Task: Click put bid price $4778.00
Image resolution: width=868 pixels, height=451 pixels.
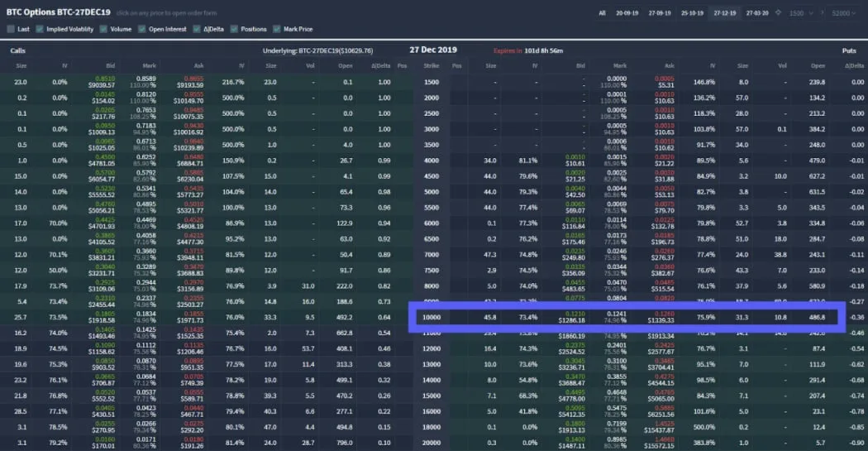Action: [572, 400]
